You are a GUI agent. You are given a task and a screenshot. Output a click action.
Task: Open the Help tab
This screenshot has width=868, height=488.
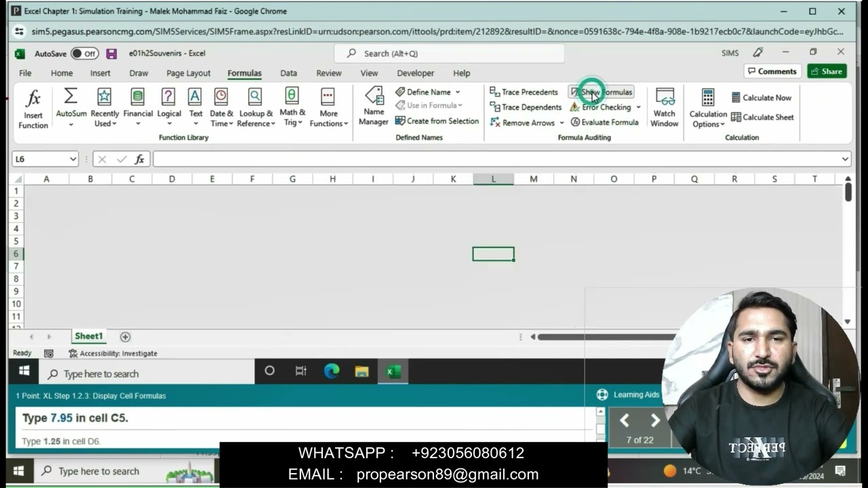tap(461, 73)
